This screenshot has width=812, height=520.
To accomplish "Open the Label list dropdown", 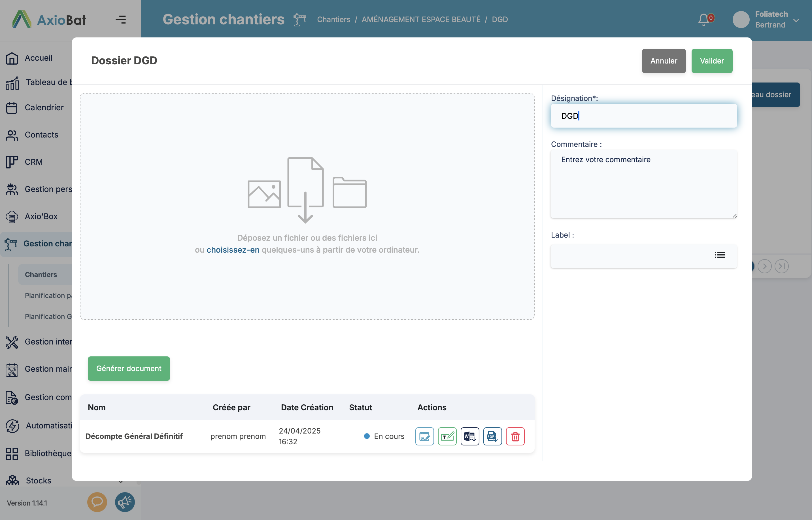I will [x=720, y=255].
